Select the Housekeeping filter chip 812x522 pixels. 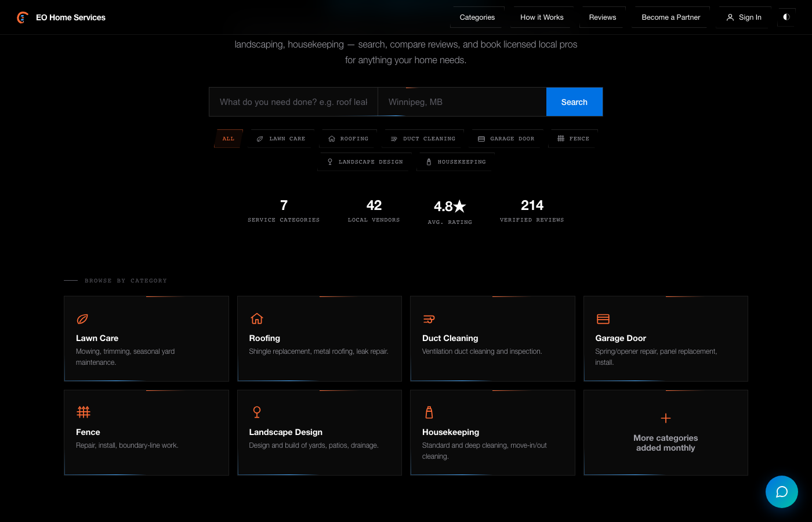[x=456, y=162]
